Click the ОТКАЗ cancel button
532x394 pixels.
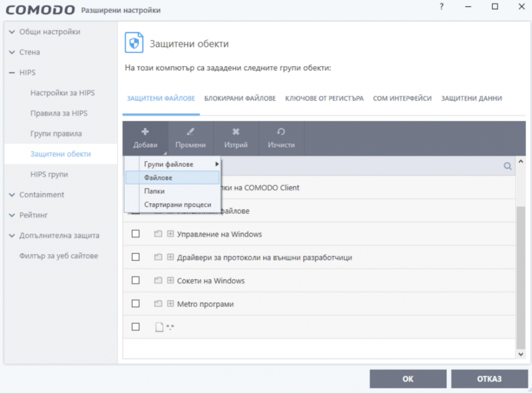(489, 379)
